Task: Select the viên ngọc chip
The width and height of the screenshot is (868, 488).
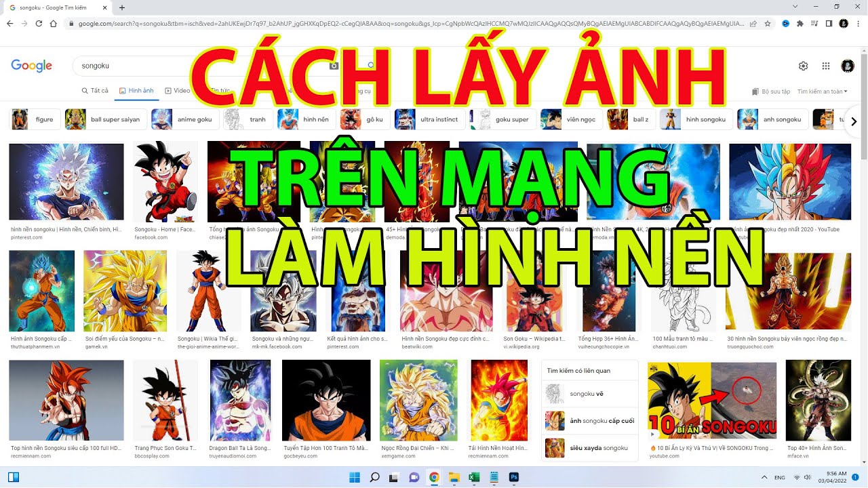Action: (570, 119)
